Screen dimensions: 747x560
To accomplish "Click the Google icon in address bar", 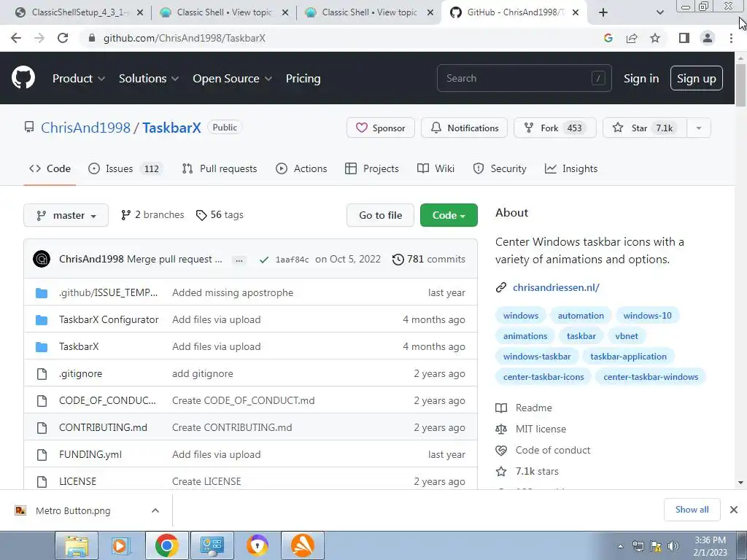I will (x=608, y=38).
